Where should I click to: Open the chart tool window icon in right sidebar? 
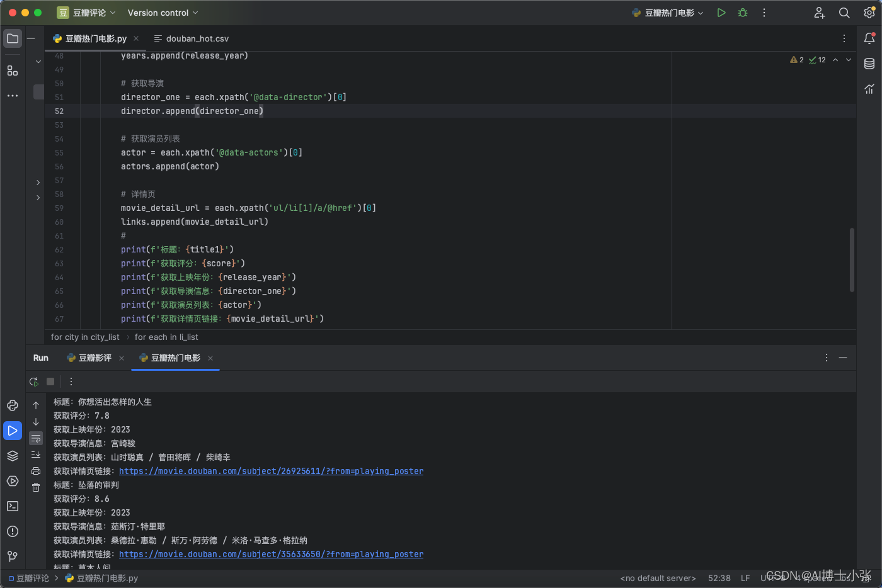point(869,89)
